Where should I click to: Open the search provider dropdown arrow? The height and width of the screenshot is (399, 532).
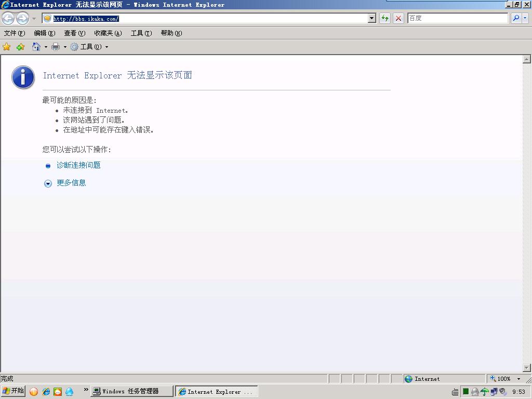pyautogui.click(x=525, y=18)
